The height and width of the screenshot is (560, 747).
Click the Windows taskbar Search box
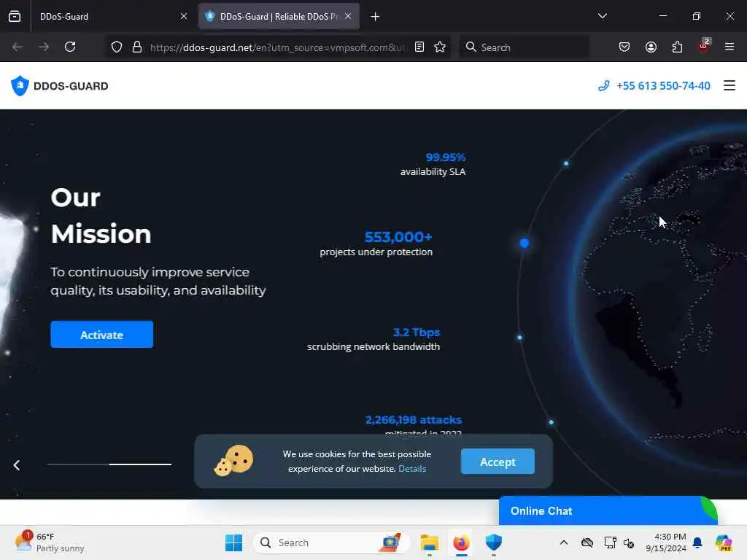tap(332, 542)
